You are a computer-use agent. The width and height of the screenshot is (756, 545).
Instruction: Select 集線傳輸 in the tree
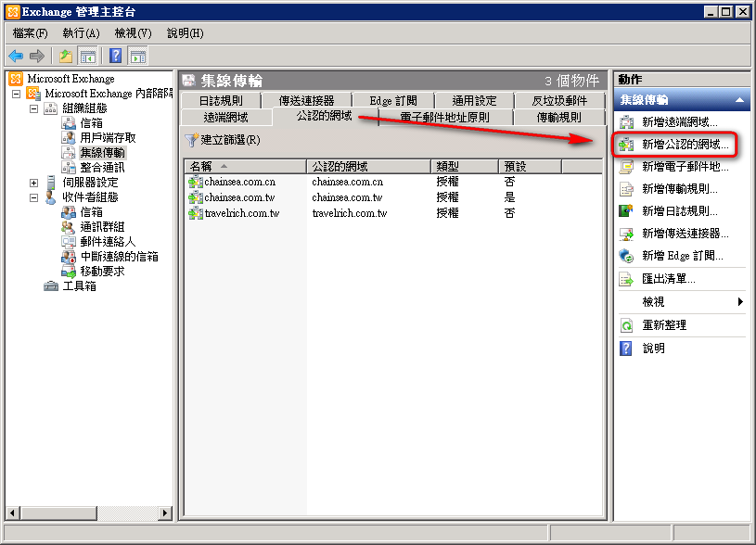(102, 153)
